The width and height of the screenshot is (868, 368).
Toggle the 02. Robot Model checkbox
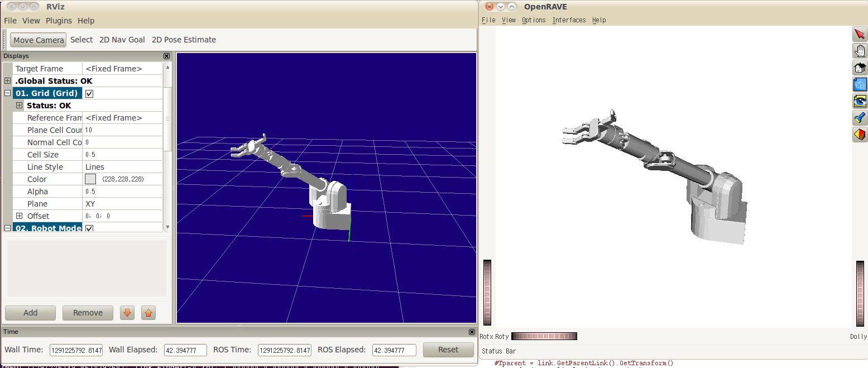click(x=89, y=228)
